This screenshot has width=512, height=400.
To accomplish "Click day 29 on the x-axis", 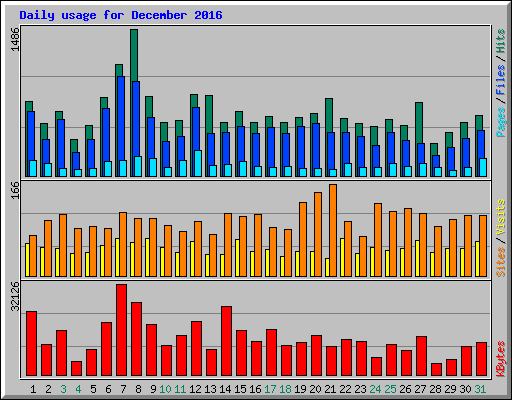I will tap(450, 389).
